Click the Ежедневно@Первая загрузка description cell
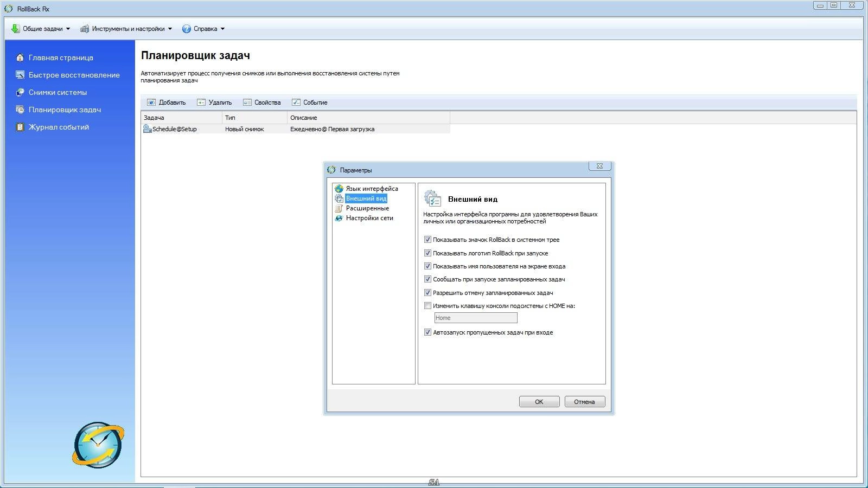This screenshot has height=488, width=868. tap(332, 129)
